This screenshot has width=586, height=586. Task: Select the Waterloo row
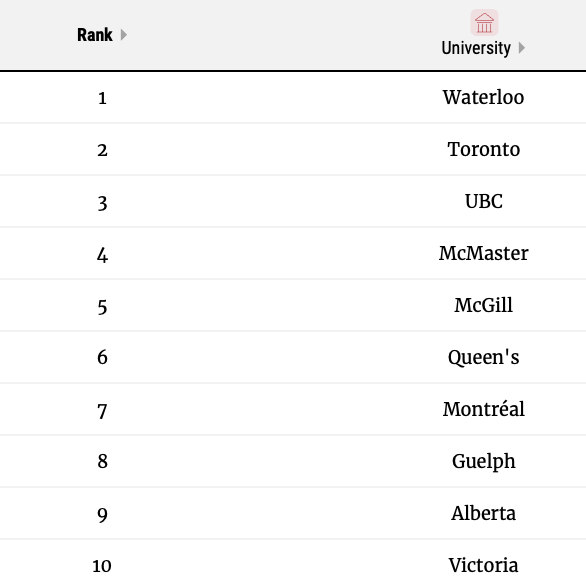293,98
